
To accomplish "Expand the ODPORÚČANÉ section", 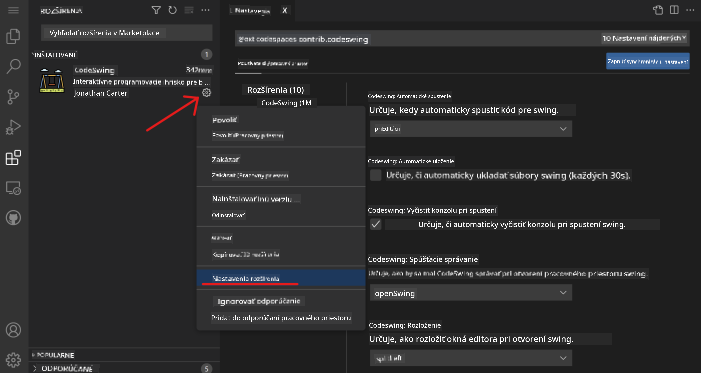I will [67, 369].
